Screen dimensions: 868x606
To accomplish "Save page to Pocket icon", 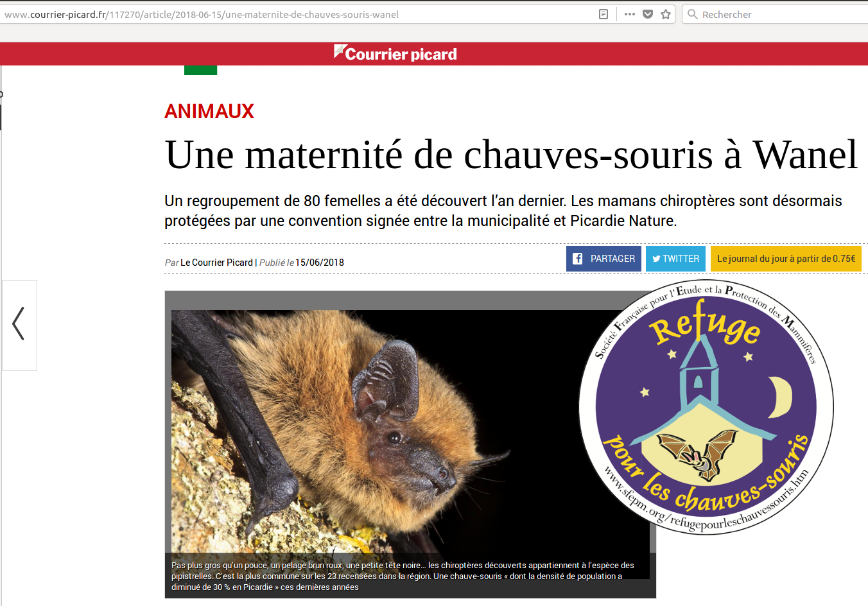I will (x=648, y=14).
